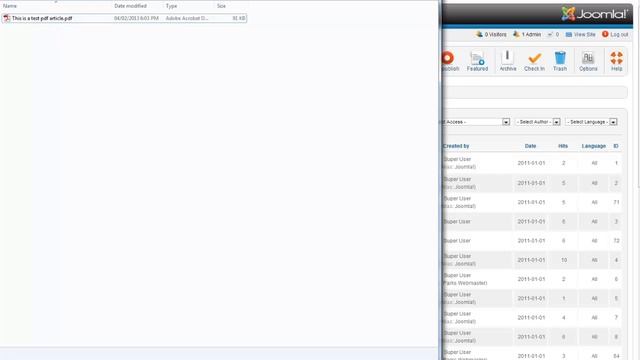Screen dimensions: 640x360
Task: Sort files by Date modified column
Action: click(x=130, y=6)
